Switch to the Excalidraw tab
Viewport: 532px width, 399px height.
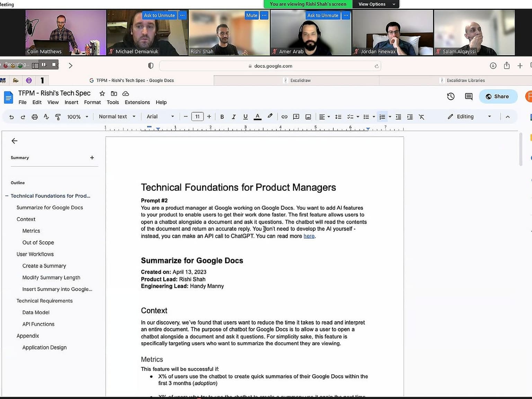pos(296,80)
